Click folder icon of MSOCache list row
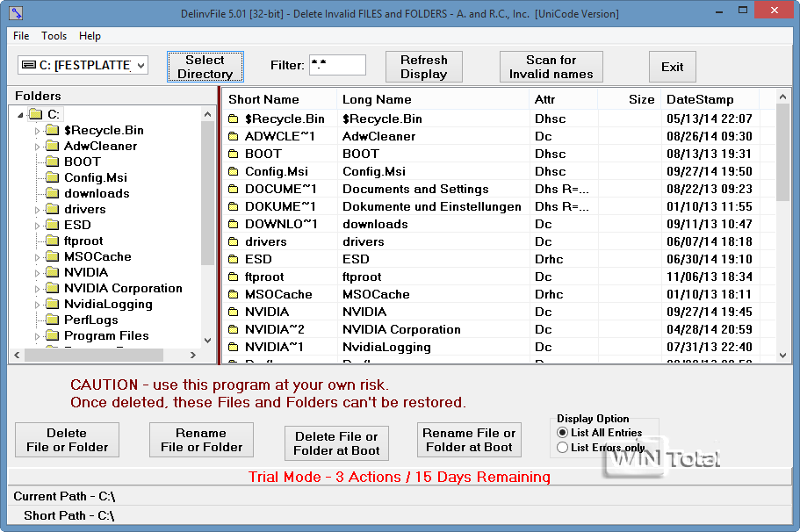800x532 pixels. pyautogui.click(x=234, y=294)
